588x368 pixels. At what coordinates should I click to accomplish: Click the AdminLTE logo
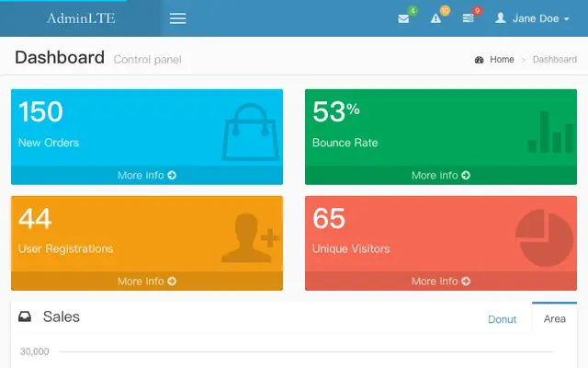click(81, 18)
